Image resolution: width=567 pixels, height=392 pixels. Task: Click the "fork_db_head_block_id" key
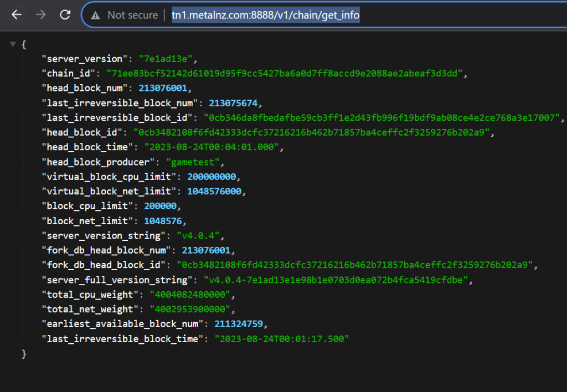point(104,265)
